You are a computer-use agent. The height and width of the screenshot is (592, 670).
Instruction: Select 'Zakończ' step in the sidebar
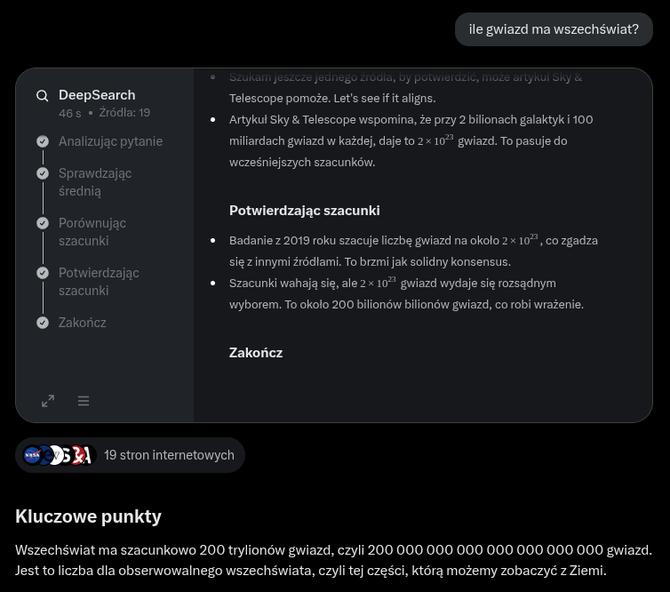(x=82, y=323)
